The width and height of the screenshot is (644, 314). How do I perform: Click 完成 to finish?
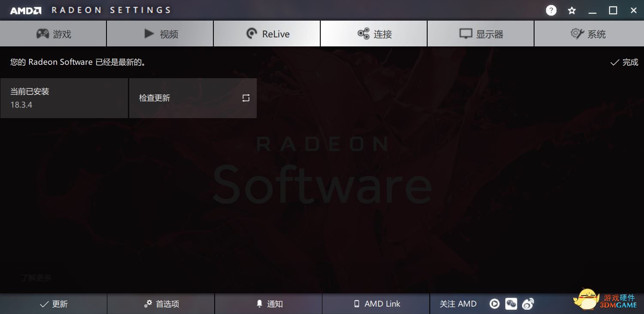(x=624, y=62)
